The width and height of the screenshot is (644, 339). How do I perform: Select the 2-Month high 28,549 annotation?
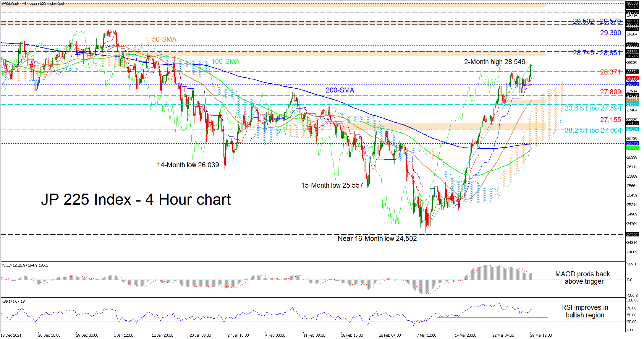[494, 62]
